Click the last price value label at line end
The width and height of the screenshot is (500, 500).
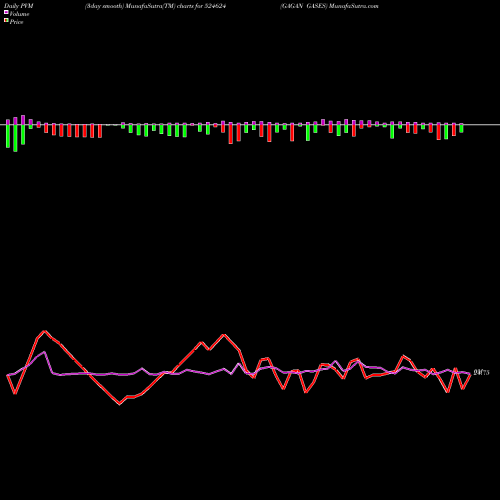481,373
